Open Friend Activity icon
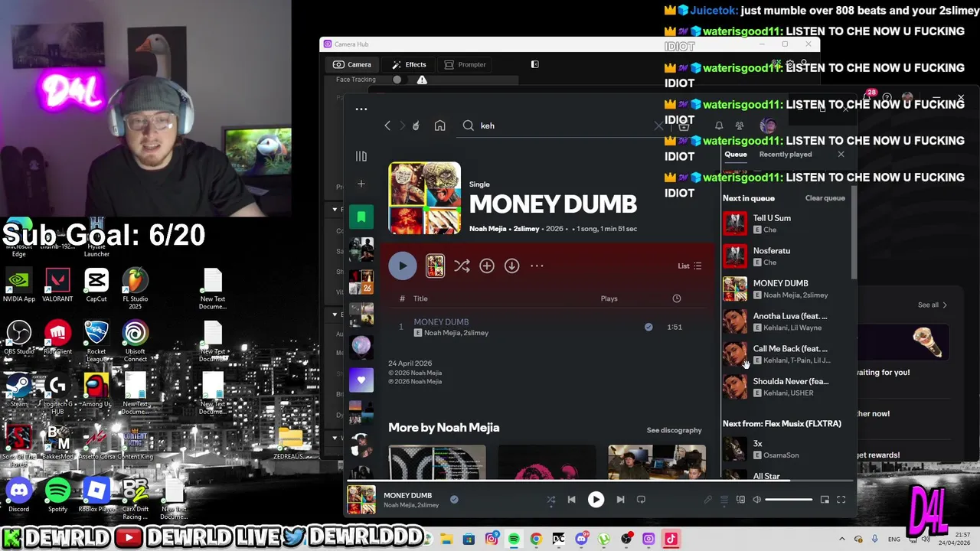Viewport: 980px width, 551px height. (x=740, y=126)
